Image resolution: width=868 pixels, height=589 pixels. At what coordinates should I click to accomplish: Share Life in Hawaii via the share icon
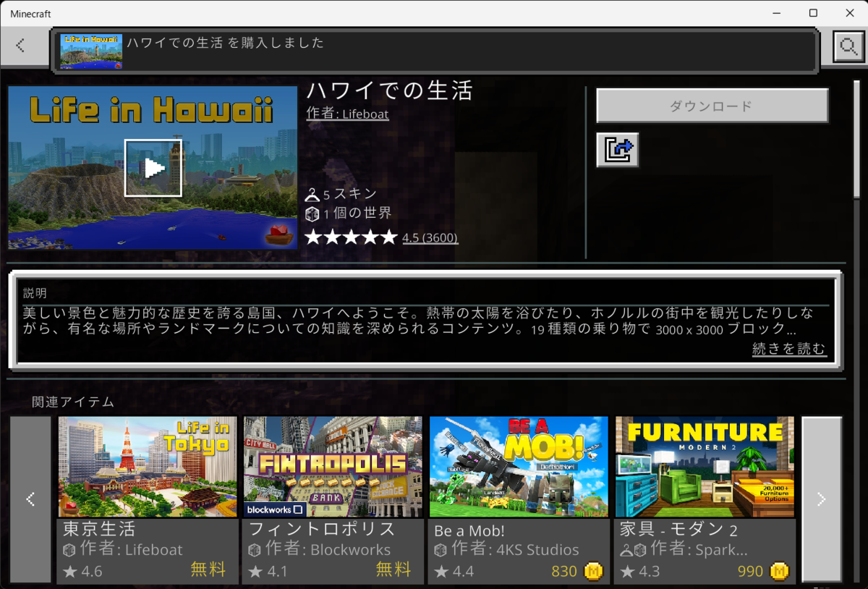[x=616, y=150]
